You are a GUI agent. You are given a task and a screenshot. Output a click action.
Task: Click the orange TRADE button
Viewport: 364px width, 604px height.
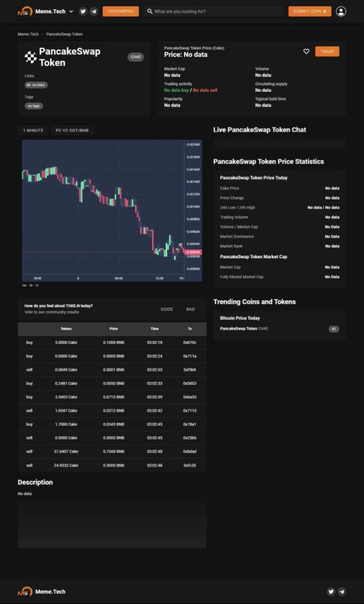(x=327, y=51)
